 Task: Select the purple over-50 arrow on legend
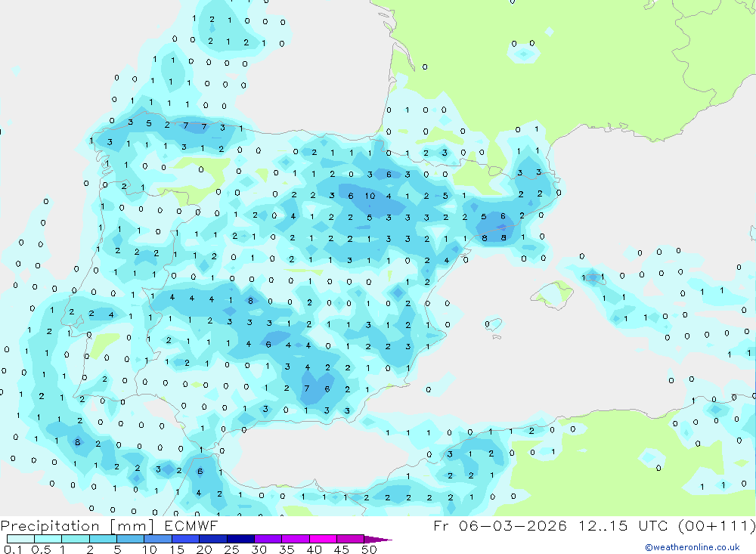tap(377, 539)
